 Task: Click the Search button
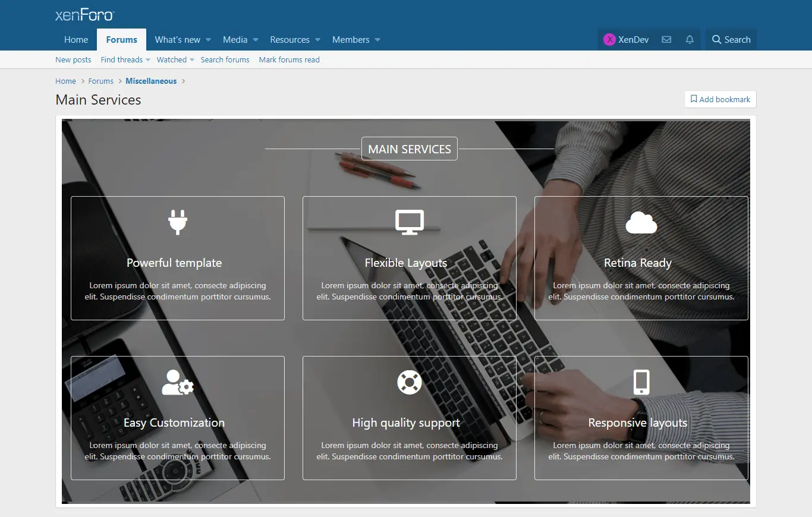click(731, 40)
